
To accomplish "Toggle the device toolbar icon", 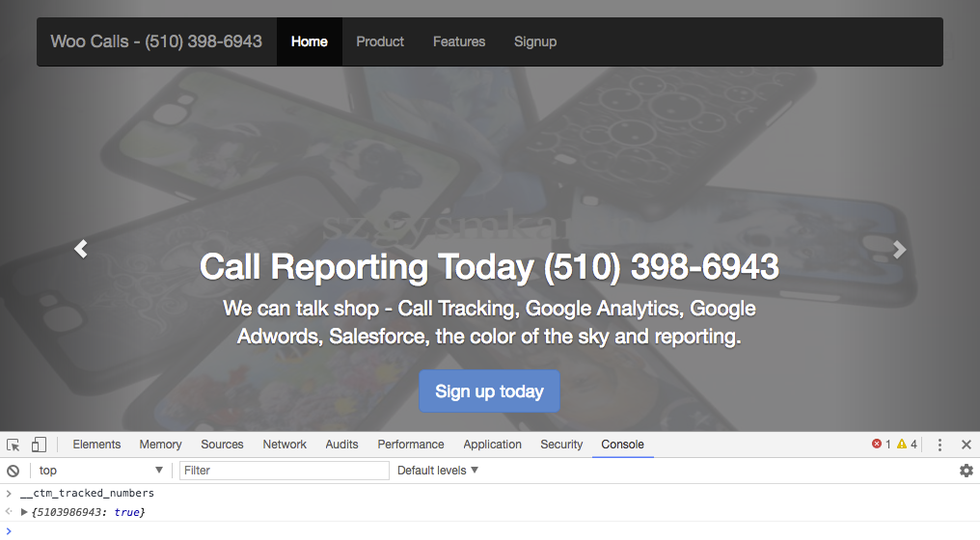I will pyautogui.click(x=39, y=445).
